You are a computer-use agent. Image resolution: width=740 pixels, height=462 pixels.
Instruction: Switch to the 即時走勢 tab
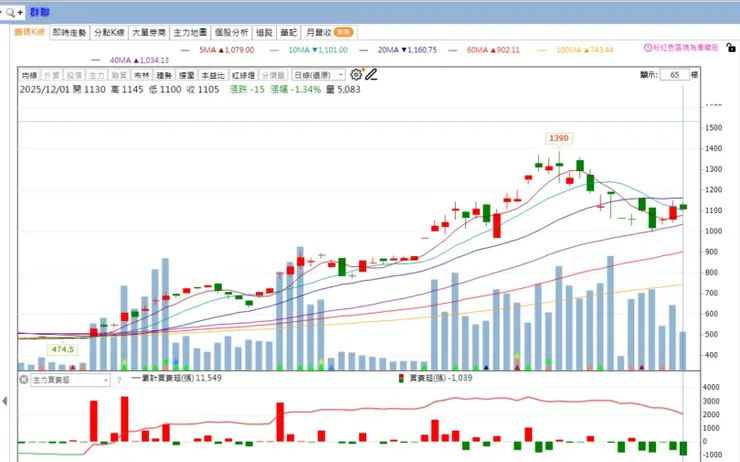(69, 32)
